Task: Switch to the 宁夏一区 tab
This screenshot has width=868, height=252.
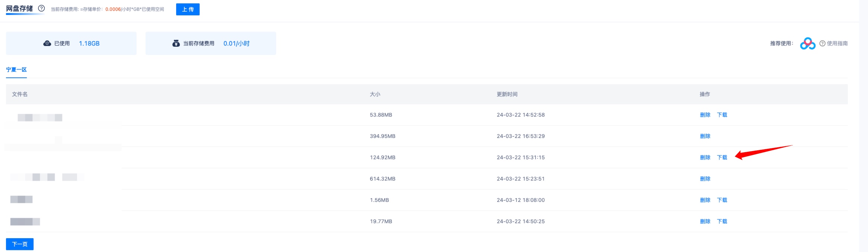Action: [16, 70]
